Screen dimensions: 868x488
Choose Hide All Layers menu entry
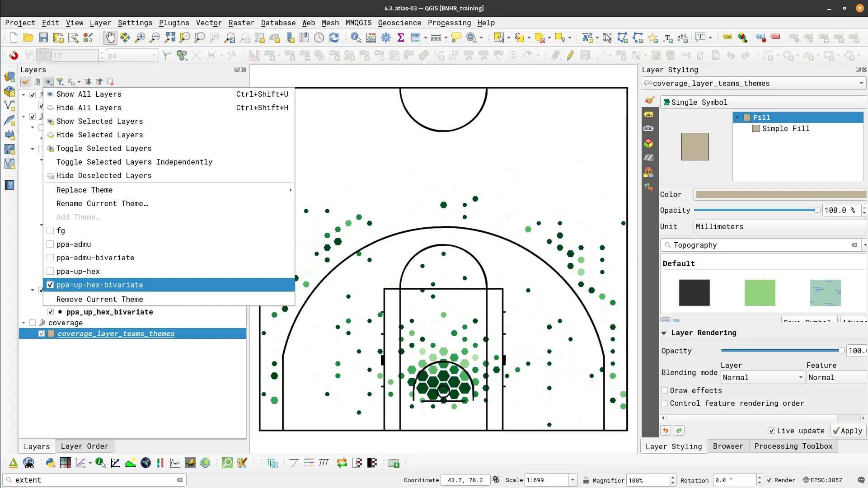coord(89,108)
